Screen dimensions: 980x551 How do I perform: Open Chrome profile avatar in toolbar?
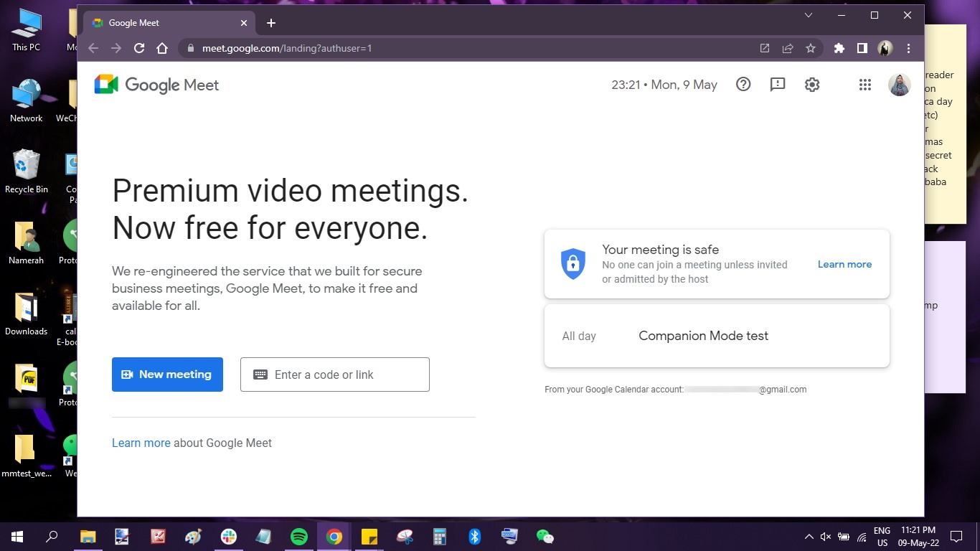click(885, 48)
